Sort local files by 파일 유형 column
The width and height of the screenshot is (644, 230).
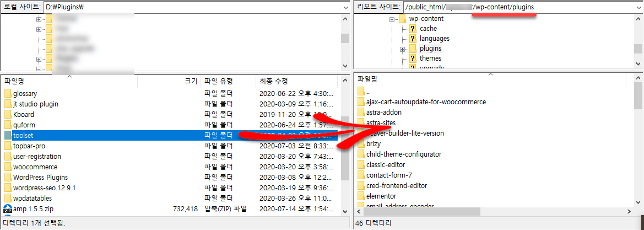[229, 82]
